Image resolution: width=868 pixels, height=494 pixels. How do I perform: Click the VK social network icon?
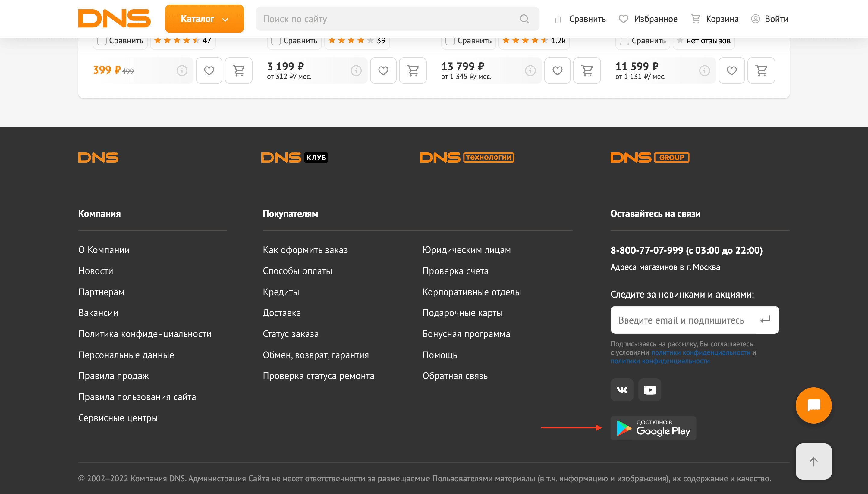pyautogui.click(x=621, y=389)
